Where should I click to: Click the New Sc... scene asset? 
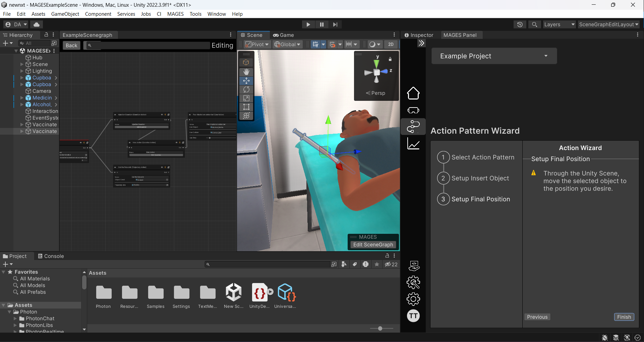click(234, 295)
